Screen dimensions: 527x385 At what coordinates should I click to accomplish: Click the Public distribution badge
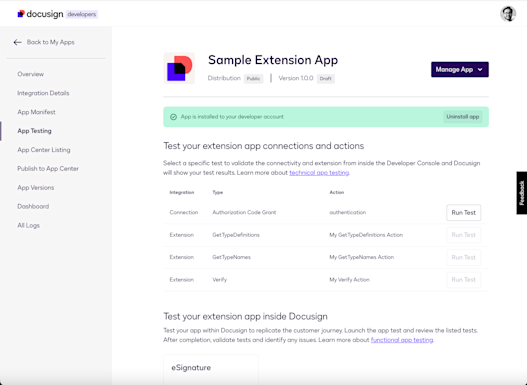tap(253, 79)
